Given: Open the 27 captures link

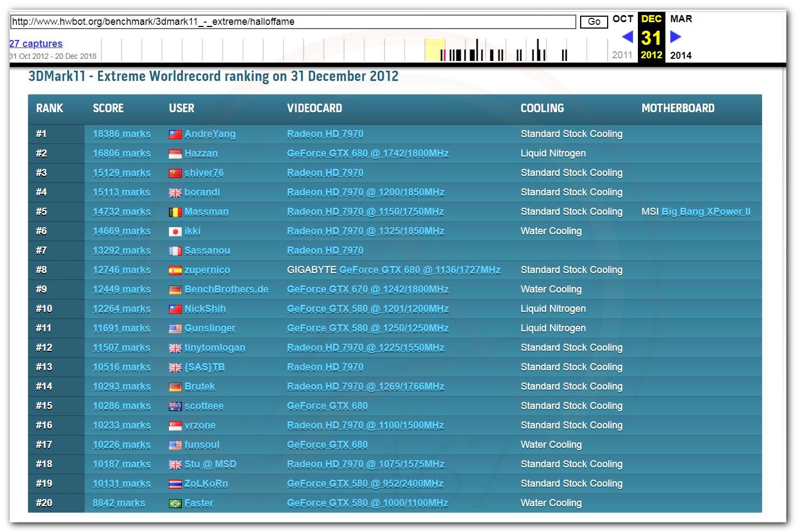Looking at the screenshot, I should click(36, 44).
